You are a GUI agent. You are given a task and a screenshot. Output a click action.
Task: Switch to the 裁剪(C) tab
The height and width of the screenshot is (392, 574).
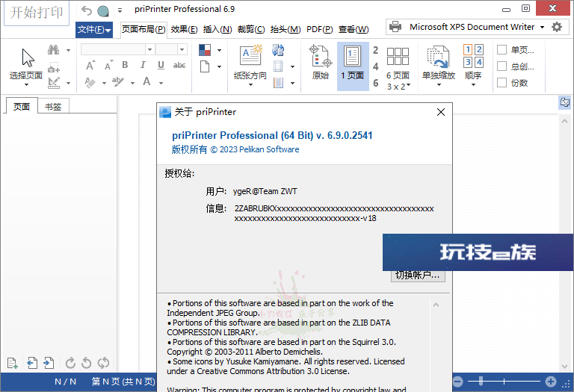pos(251,29)
